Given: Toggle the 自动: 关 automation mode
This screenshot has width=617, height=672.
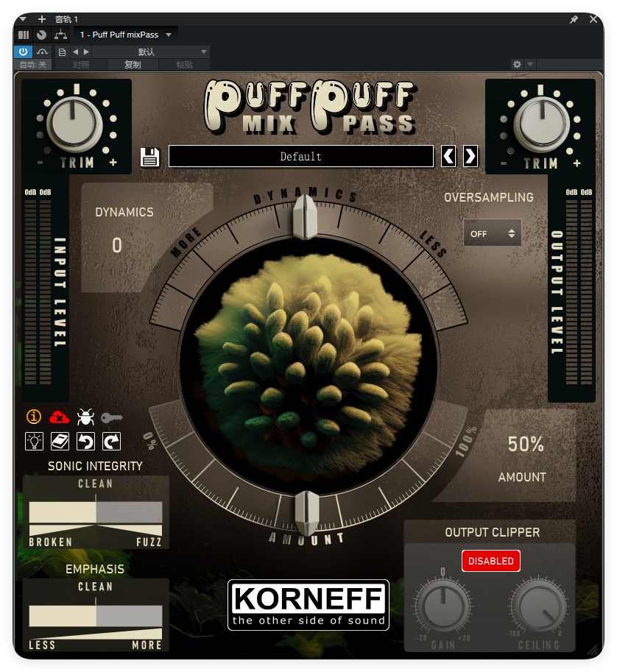Looking at the screenshot, I should point(33,65).
